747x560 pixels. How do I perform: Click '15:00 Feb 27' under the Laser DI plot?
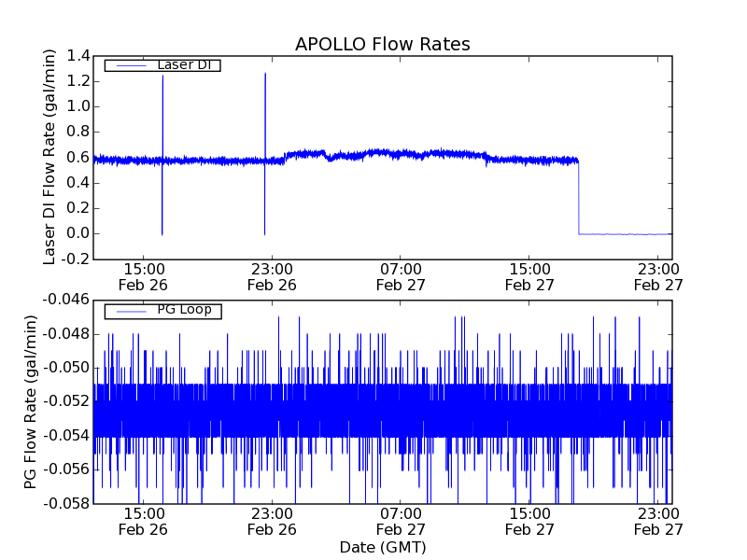pos(529,277)
